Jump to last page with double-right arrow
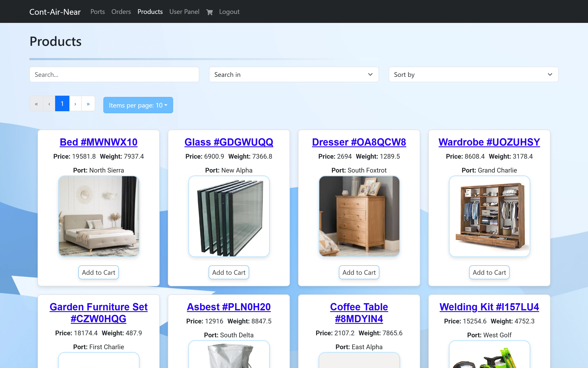The height and width of the screenshot is (368, 588). [x=88, y=104]
